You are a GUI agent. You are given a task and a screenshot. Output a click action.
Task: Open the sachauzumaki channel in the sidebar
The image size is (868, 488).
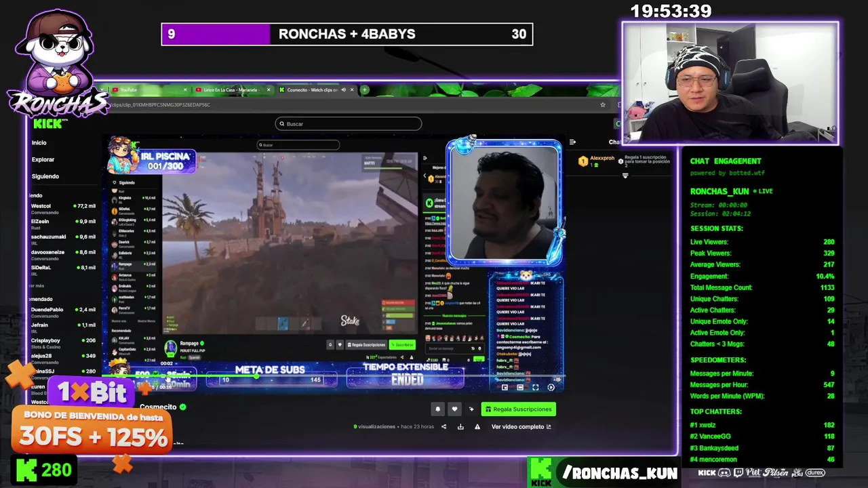click(x=63, y=239)
